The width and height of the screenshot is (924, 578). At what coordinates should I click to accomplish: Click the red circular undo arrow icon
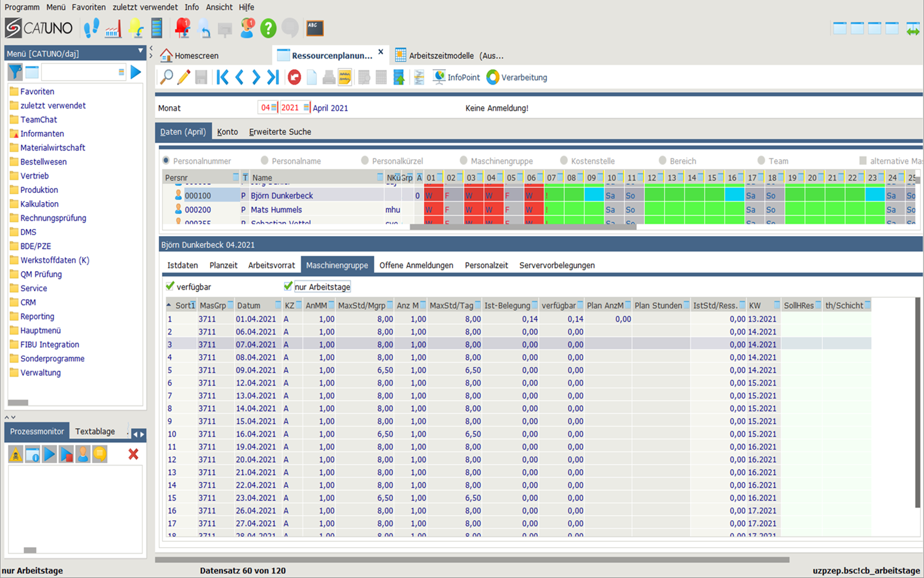(294, 77)
